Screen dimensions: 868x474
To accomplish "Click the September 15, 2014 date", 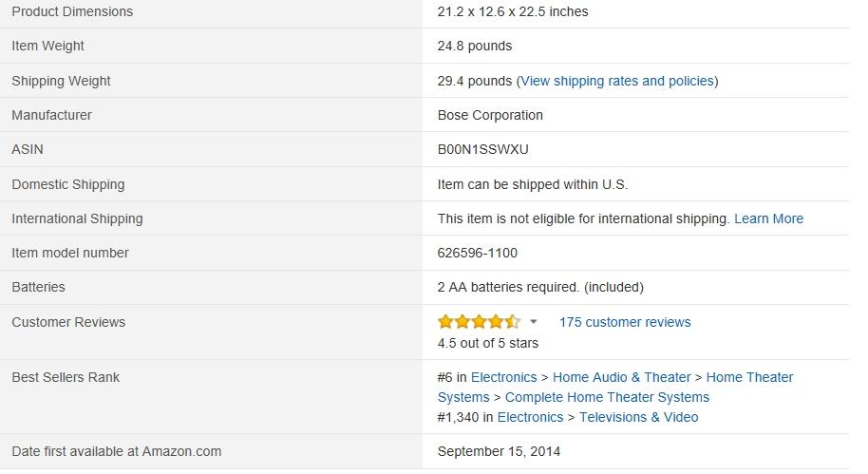I will 499,451.
